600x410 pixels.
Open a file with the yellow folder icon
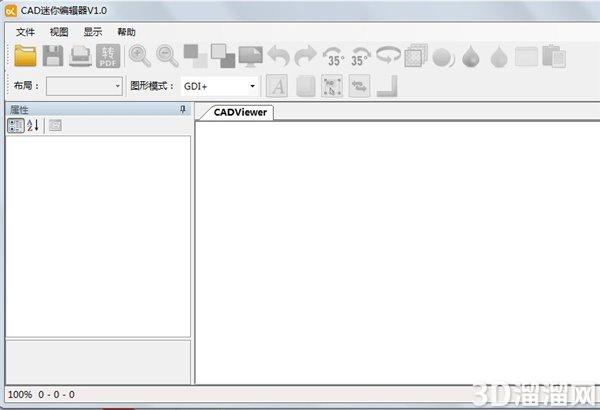point(25,56)
